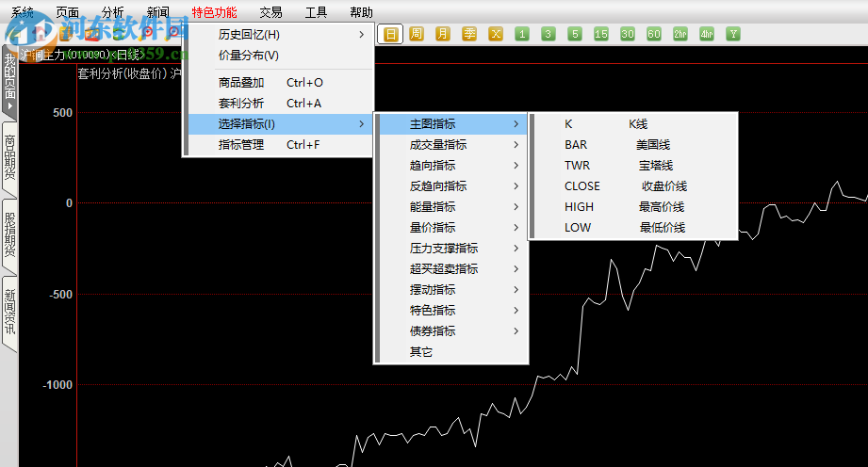This screenshot has width=868, height=467.
Task: Select the monthly (月) period button
Action: point(443,34)
